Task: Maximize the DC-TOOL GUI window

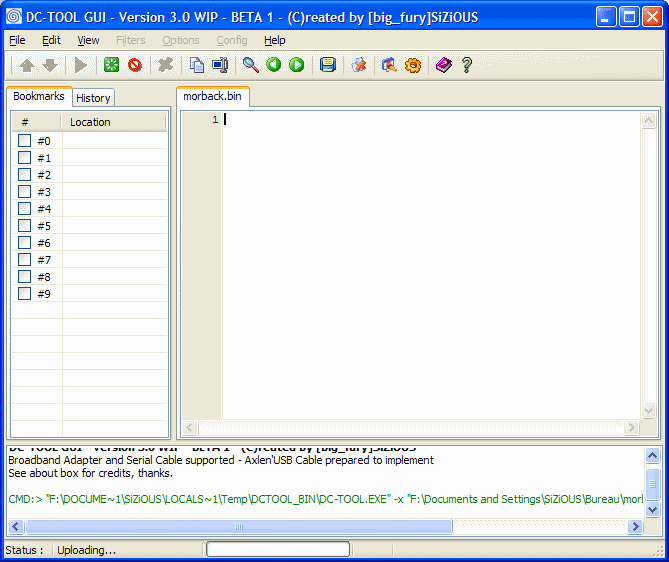Action: pyautogui.click(x=629, y=17)
